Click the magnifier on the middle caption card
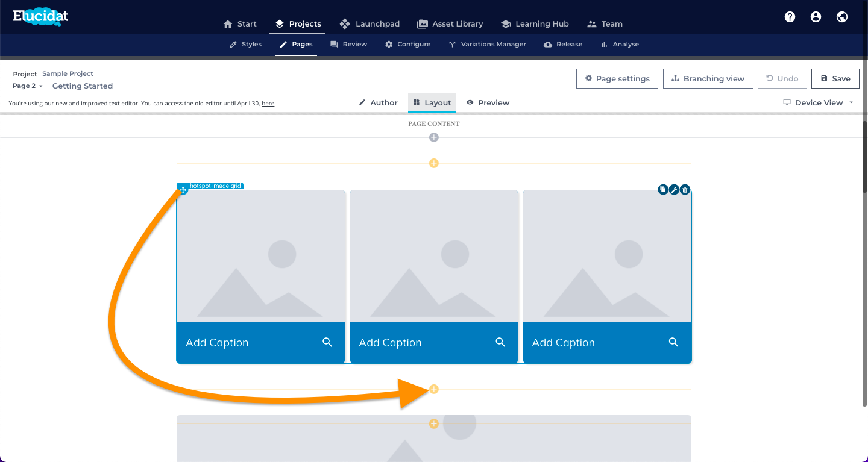 500,342
